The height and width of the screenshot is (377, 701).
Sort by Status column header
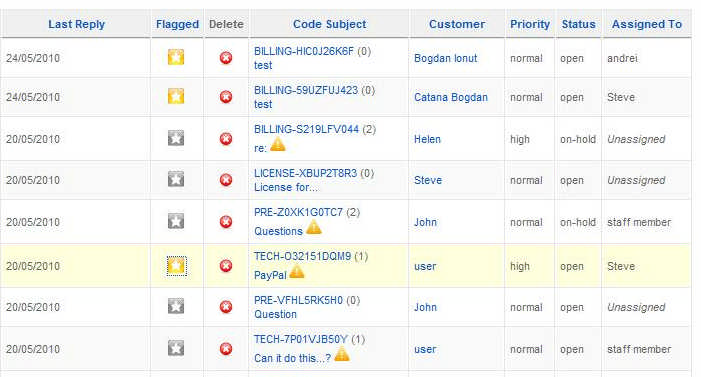579,24
